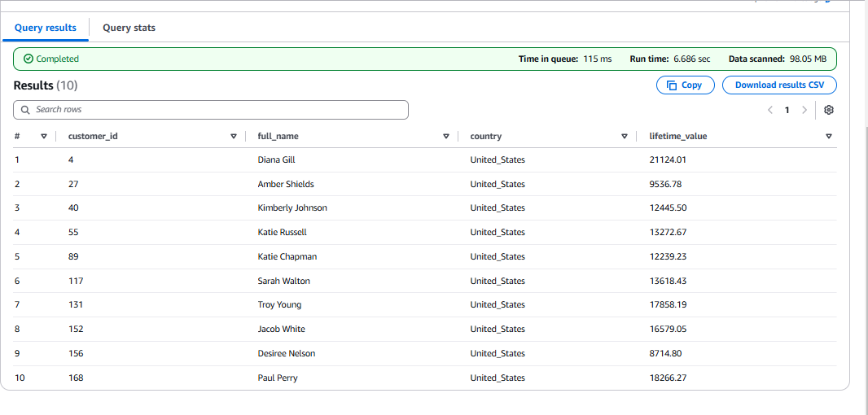This screenshot has height=415, width=868.
Task: Click the search magnifier icon in Search rows
Action: click(24, 110)
